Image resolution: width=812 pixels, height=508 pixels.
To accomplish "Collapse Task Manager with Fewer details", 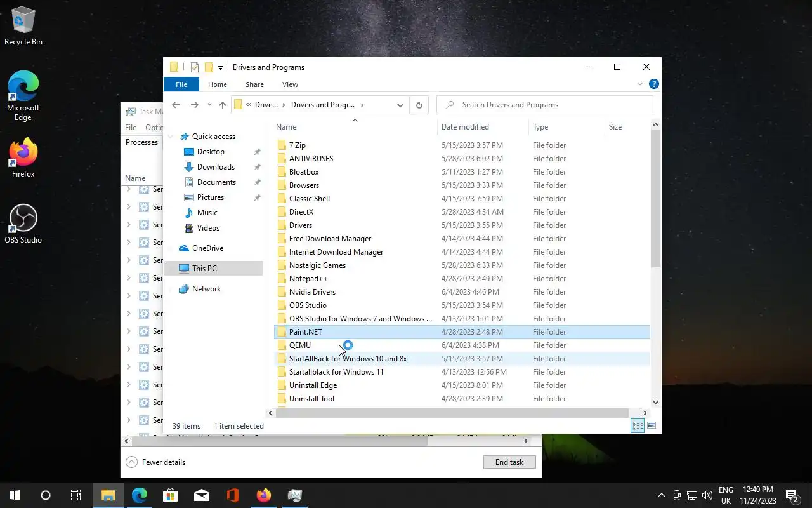I will 155,462.
